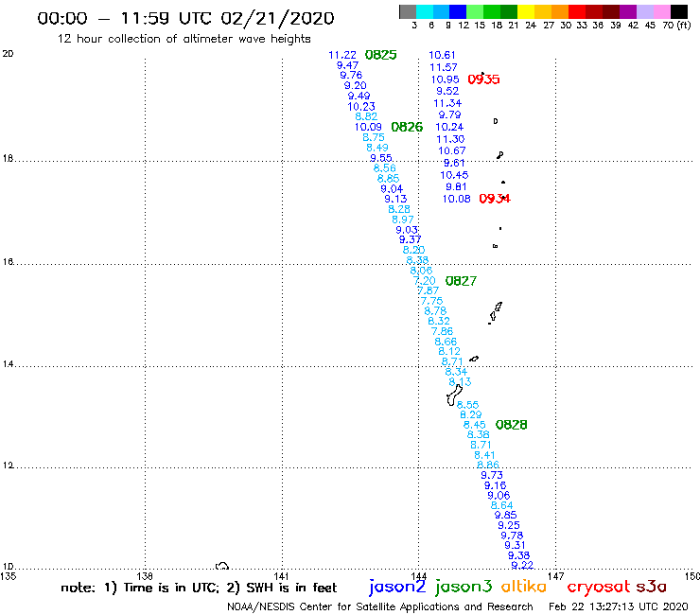
Task: Click the latitude axis label 14
Action: 8,364
